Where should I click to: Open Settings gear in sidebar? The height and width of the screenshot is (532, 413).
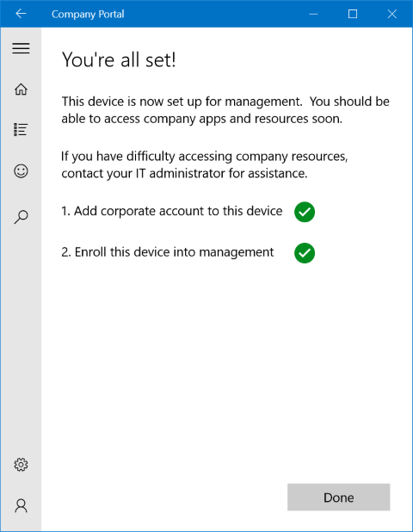click(x=21, y=465)
